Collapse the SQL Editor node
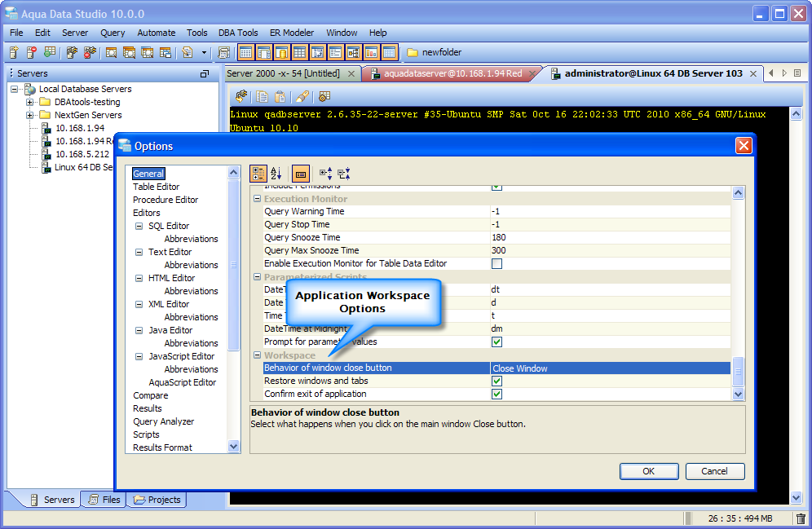 [139, 227]
